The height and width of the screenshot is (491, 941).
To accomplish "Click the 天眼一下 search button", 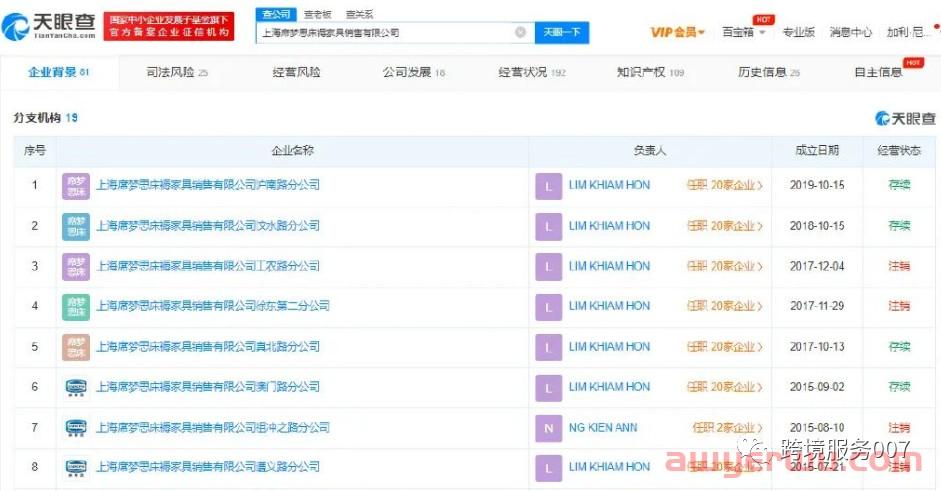I will (562, 32).
